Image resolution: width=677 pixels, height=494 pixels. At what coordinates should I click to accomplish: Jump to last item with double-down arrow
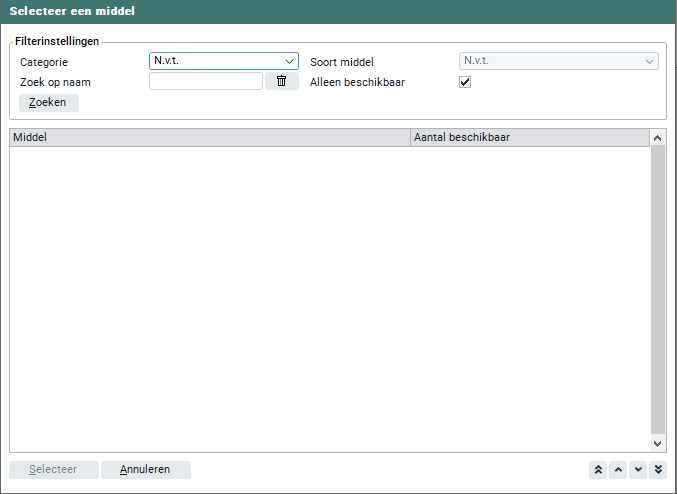pos(658,470)
